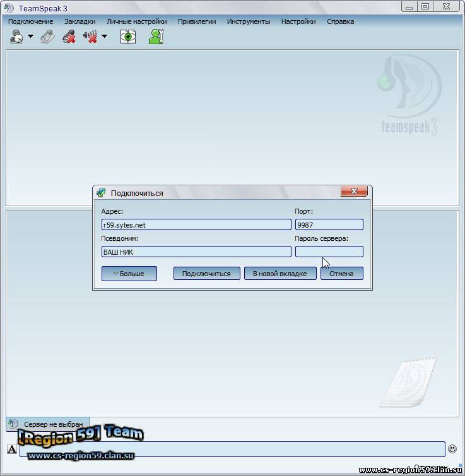Minimize the TeamSpeak 3 window
465x476 pixels.
pos(409,7)
